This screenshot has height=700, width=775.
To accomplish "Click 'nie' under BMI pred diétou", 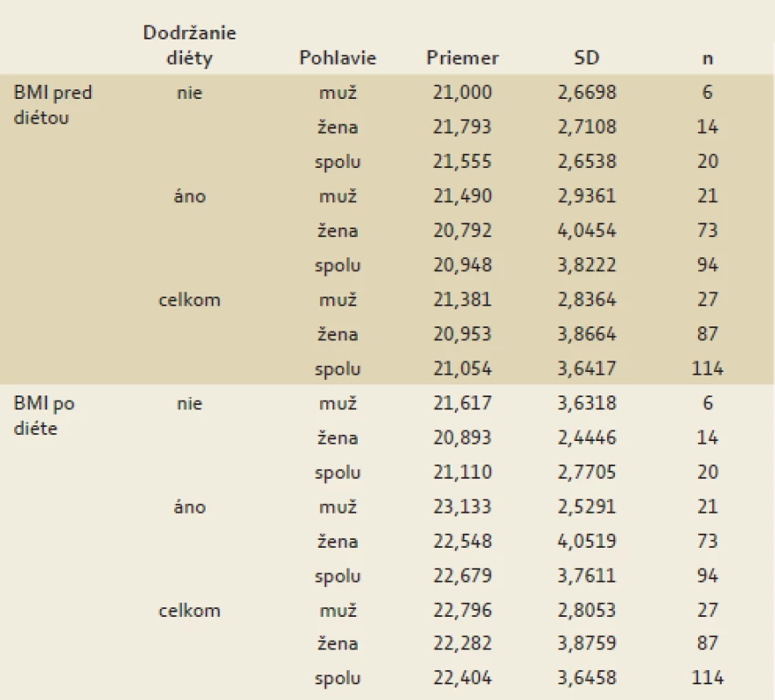I will click(x=190, y=93).
